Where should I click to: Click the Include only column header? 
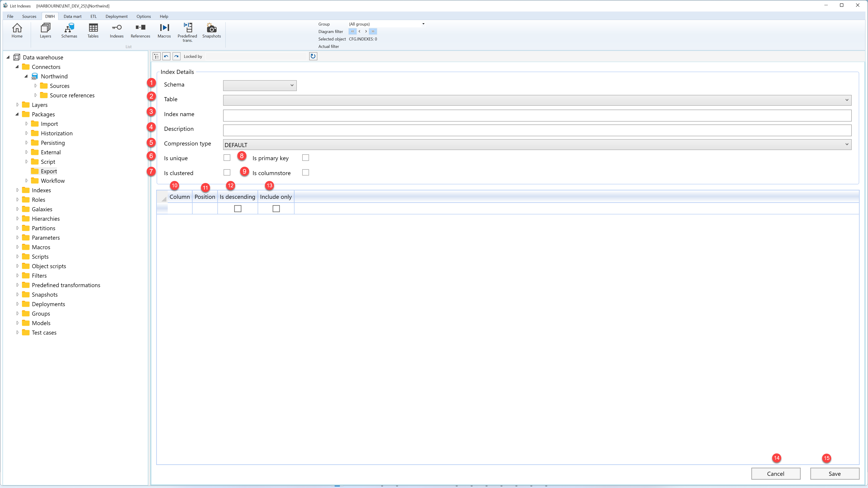point(276,197)
